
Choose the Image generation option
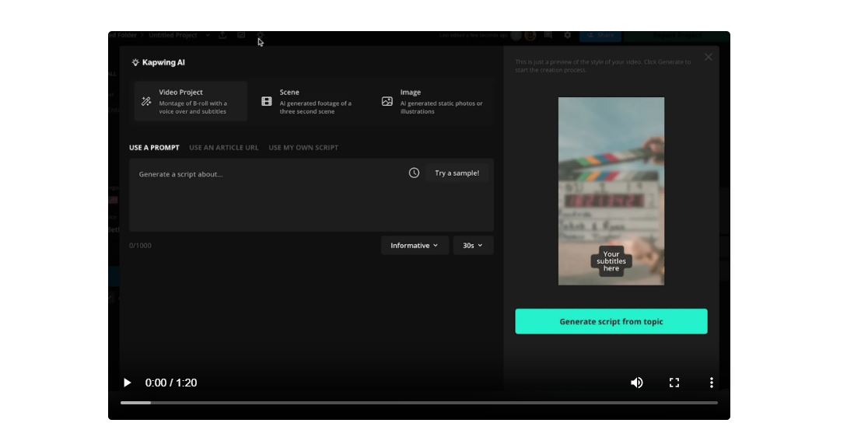[432, 101]
